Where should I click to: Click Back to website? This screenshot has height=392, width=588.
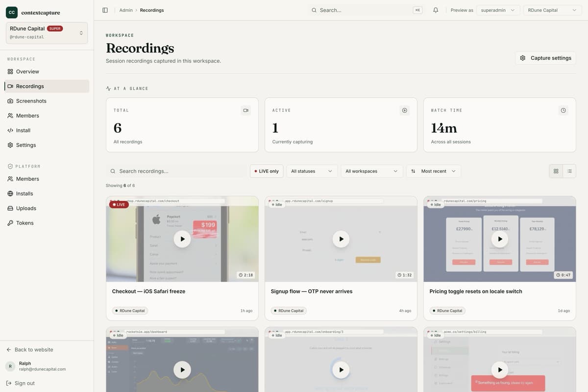coord(29,350)
